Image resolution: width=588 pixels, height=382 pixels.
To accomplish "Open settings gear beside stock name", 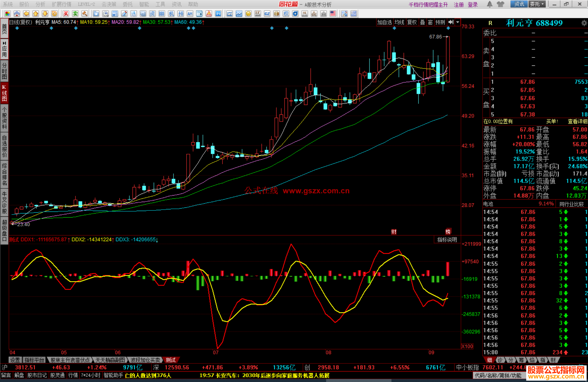I will pyautogui.click(x=584, y=23).
